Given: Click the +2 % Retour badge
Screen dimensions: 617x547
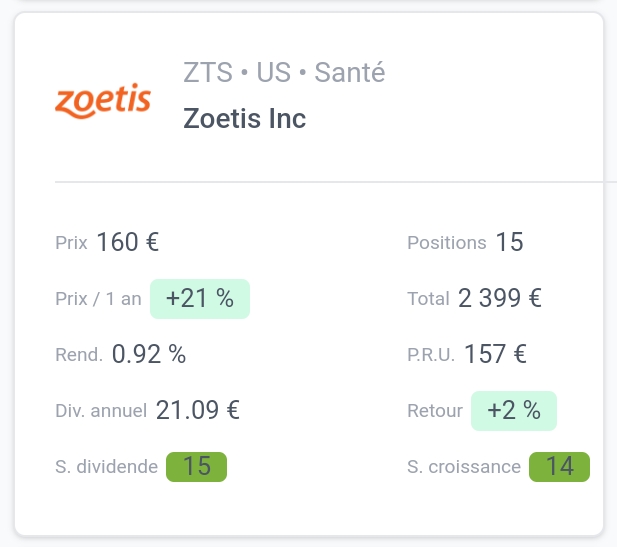Looking at the screenshot, I should pyautogui.click(x=514, y=410).
